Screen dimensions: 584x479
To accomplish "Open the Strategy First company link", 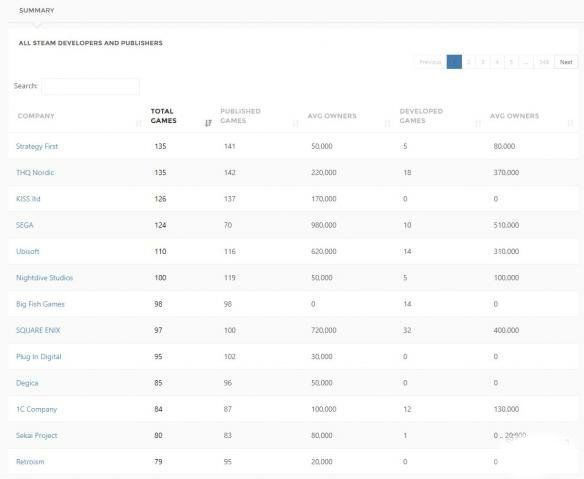I will [x=37, y=146].
